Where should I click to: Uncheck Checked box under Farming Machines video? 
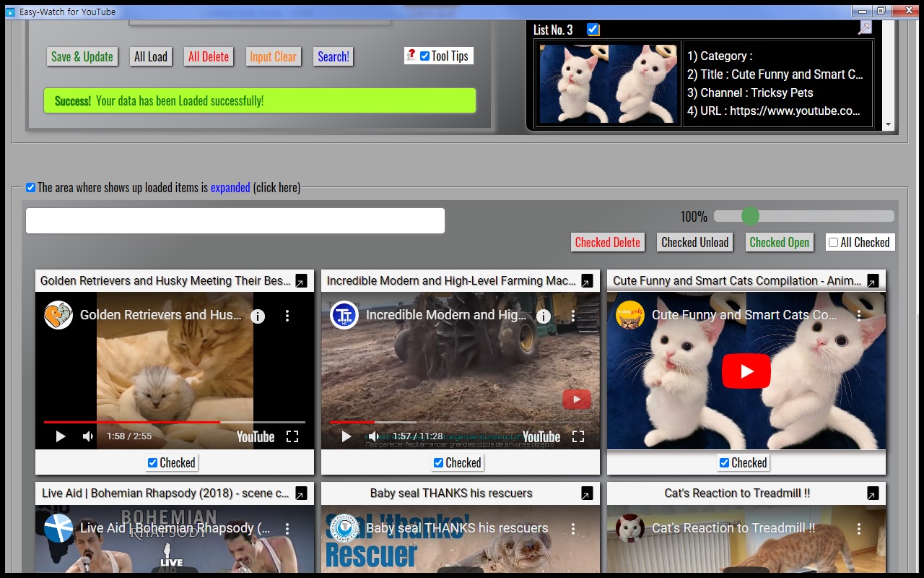[x=438, y=463]
